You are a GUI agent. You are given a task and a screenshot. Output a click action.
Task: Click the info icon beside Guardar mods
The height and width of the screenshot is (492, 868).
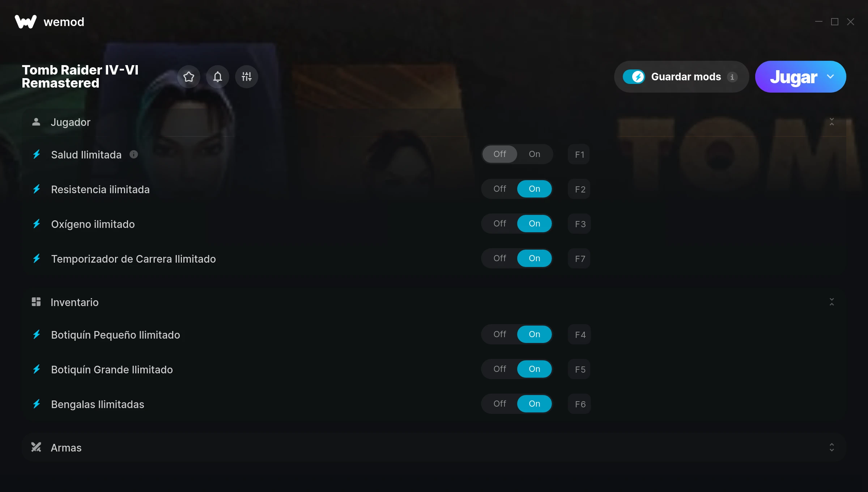[732, 77]
